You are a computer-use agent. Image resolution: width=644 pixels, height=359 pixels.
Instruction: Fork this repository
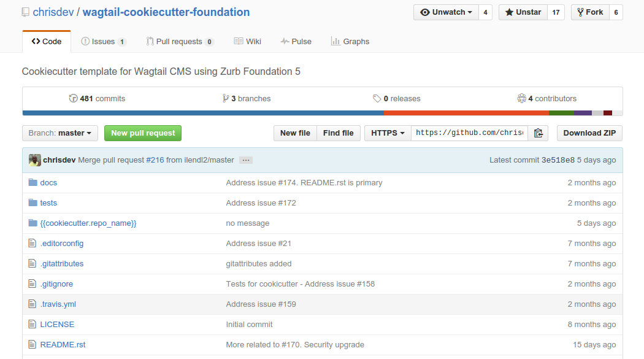[x=590, y=12]
